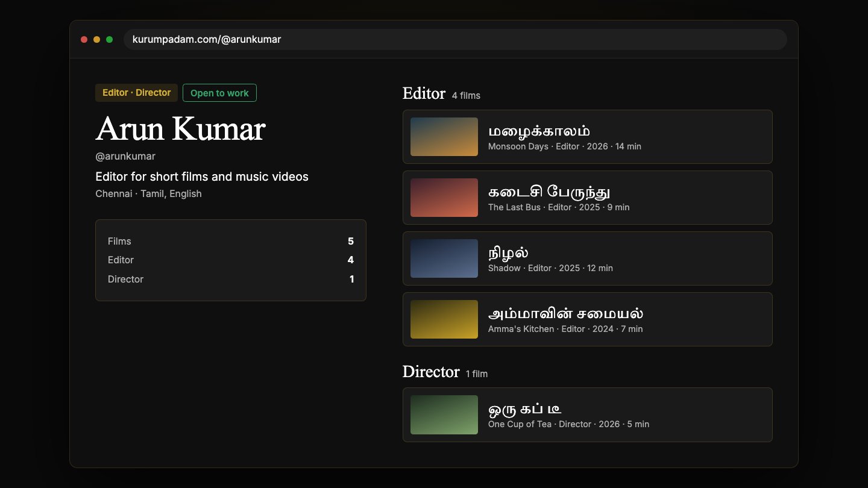Open the நிழல் film title
Viewport: 868px width, 488px height.
coord(508,252)
